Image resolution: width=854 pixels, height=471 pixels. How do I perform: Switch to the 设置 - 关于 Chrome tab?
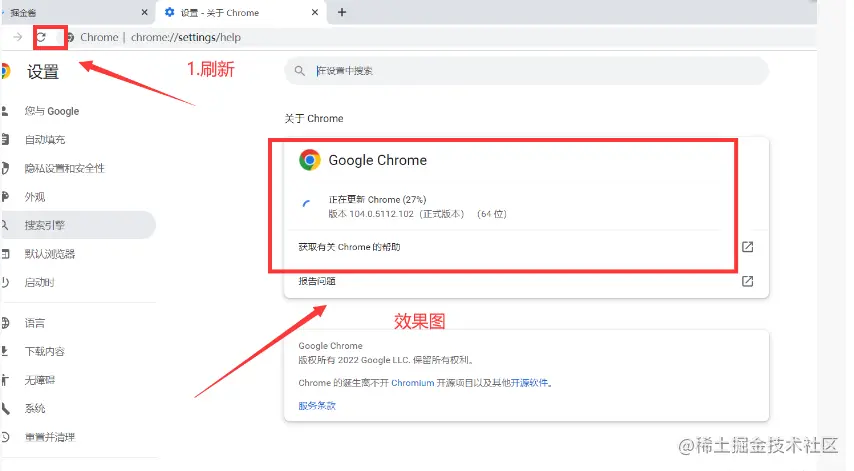[x=241, y=13]
